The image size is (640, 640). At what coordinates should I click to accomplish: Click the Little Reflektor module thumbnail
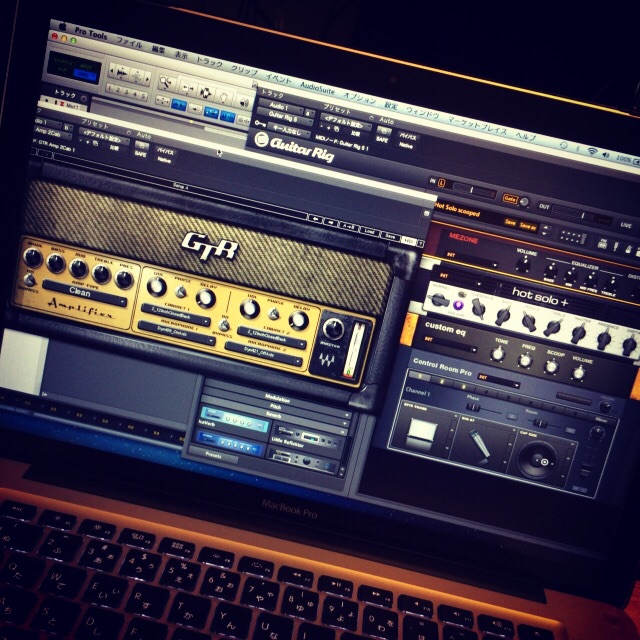(x=309, y=437)
